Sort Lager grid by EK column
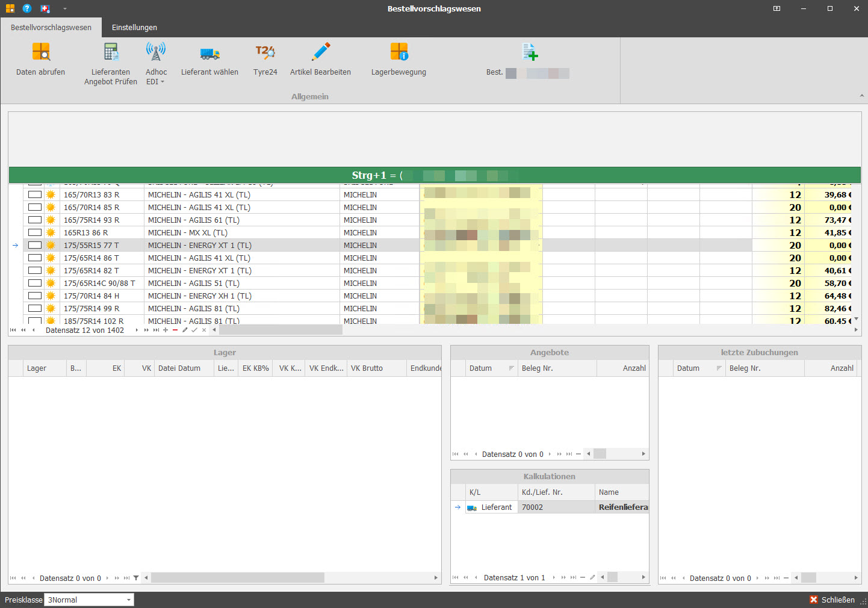 (105, 368)
